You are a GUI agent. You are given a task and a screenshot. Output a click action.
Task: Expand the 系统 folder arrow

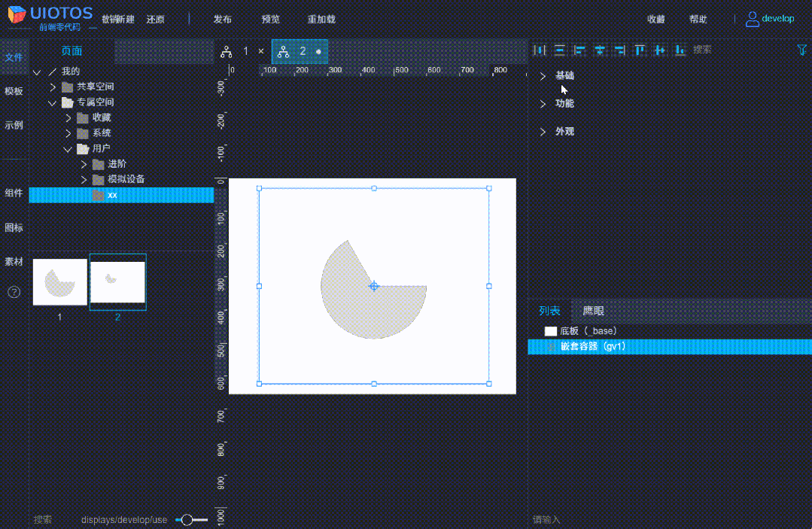click(68, 133)
